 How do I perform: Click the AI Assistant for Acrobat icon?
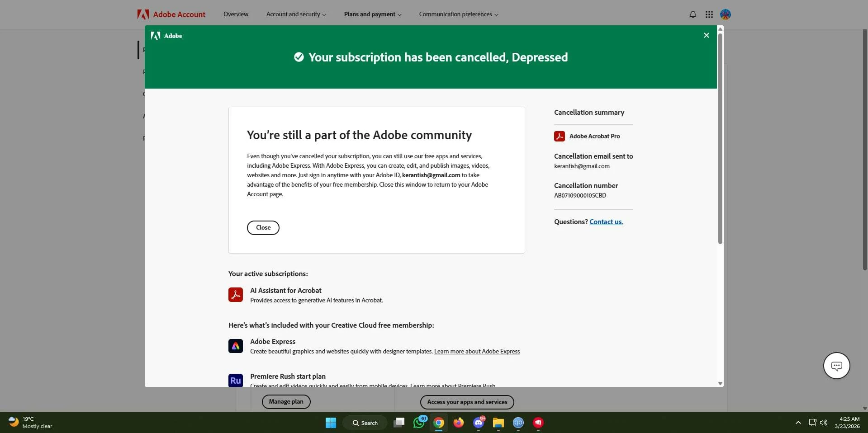point(235,295)
